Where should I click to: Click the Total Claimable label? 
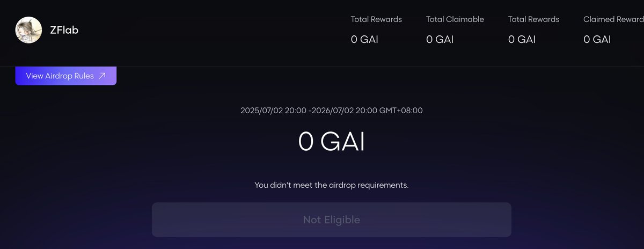[x=455, y=19]
